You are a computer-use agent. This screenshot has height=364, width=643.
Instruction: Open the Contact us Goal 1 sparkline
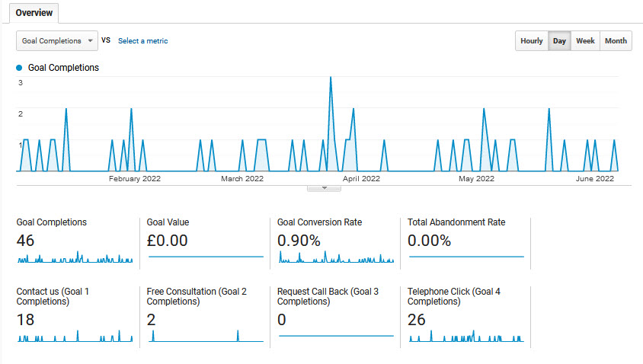pyautogui.click(x=75, y=337)
